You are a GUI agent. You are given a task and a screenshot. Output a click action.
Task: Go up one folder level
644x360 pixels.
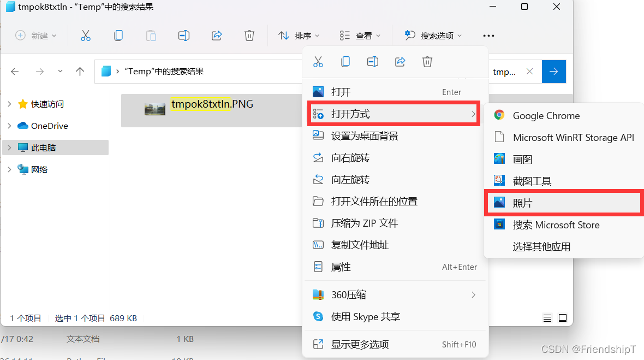(x=80, y=72)
